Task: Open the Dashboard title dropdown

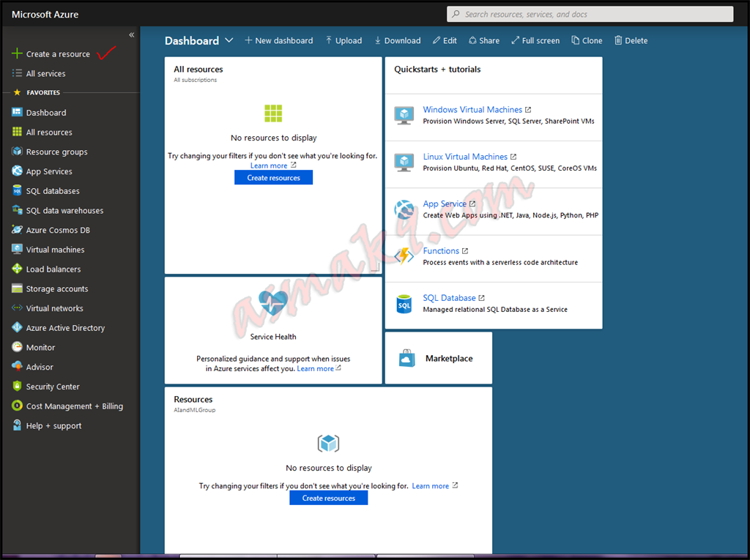Action: (229, 40)
